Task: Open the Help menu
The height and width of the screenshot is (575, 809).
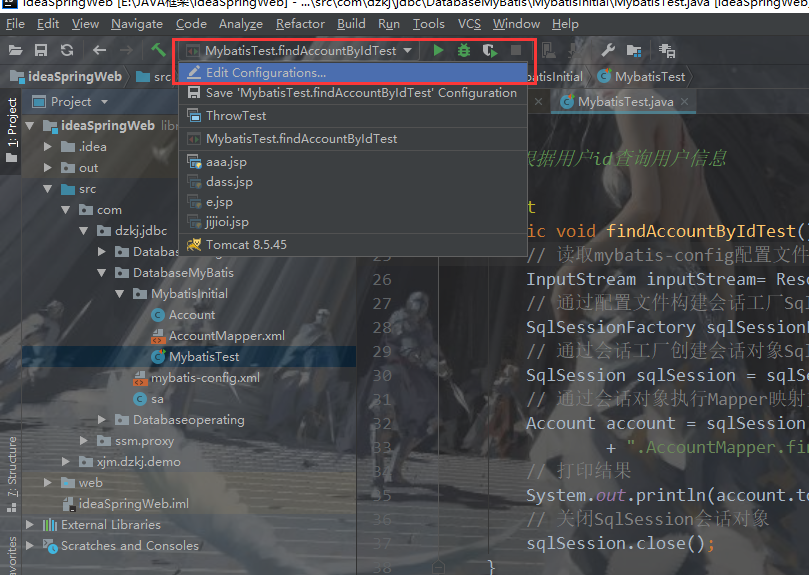Action: click(565, 24)
